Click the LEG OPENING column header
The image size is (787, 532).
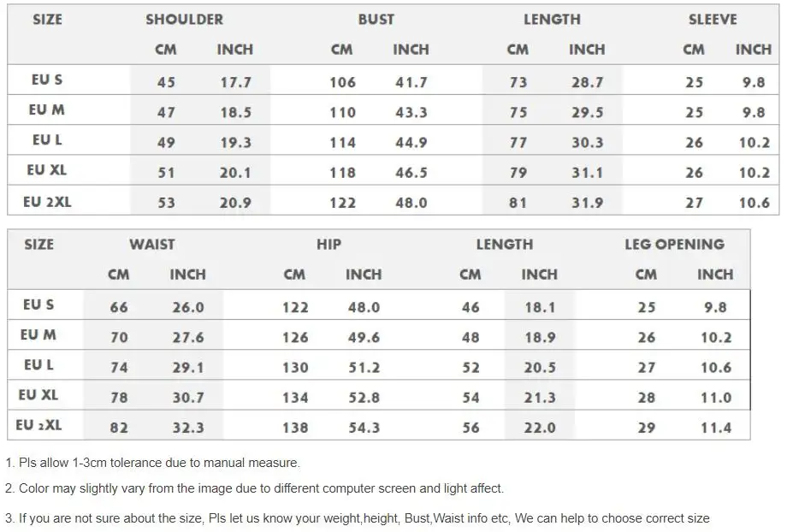point(674,245)
